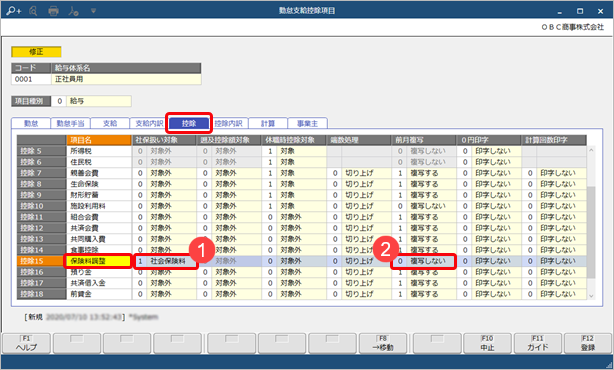Click the 社会保険料 cell in 控除15 row
Viewport: 614px width, 370px height.
(x=171, y=261)
